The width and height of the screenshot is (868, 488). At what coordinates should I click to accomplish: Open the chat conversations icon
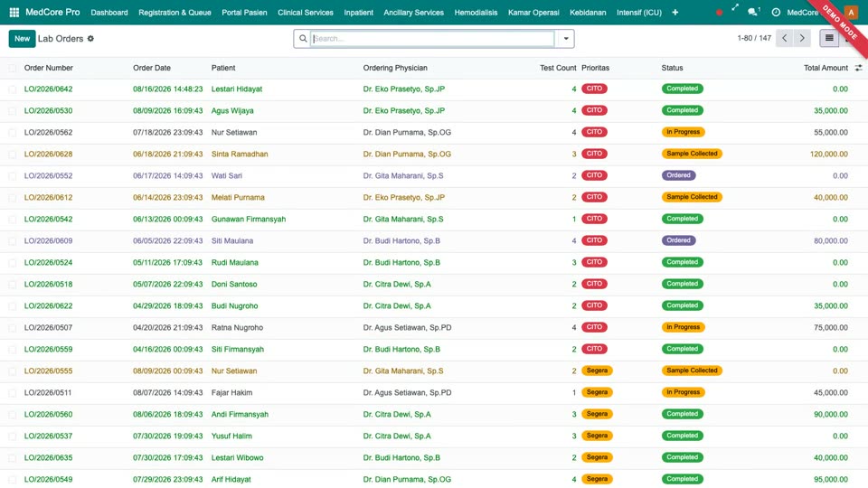[753, 12]
